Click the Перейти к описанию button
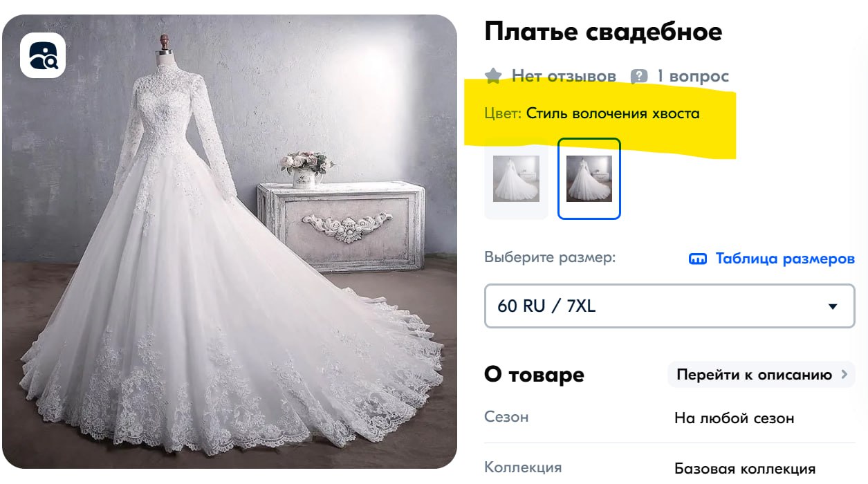 point(761,375)
